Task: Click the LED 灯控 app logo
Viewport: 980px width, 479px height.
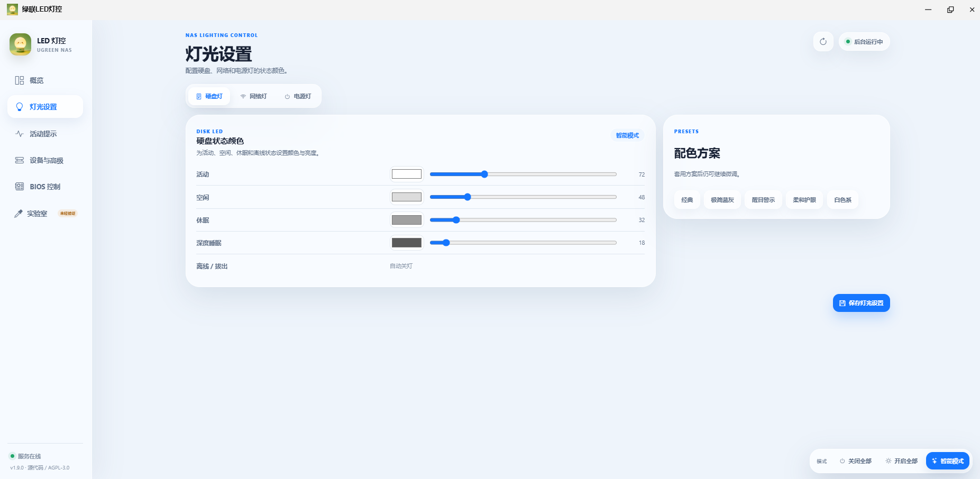Action: pyautogui.click(x=20, y=44)
